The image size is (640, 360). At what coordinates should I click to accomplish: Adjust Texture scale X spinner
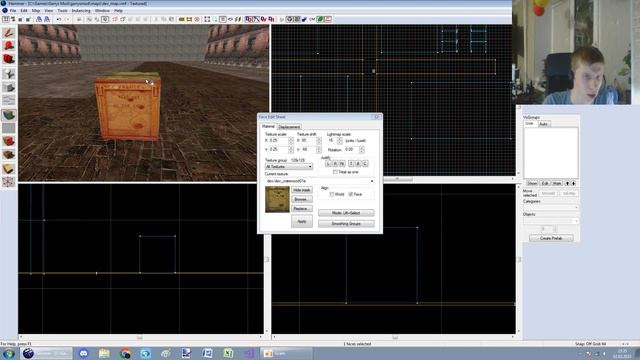pyautogui.click(x=291, y=140)
